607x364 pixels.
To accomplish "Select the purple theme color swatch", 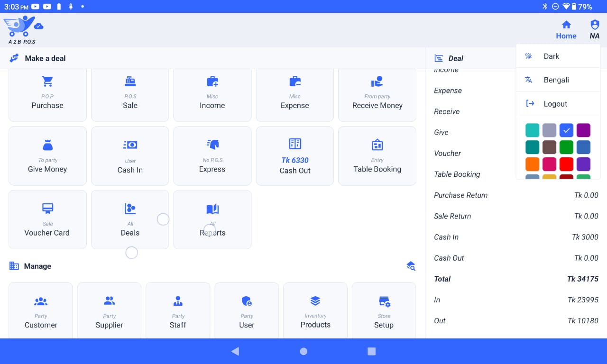I will [x=583, y=130].
